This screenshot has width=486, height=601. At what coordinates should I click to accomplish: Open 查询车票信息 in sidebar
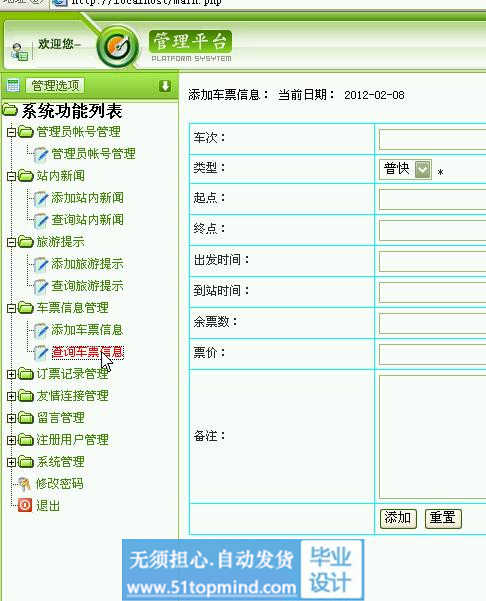click(x=87, y=352)
